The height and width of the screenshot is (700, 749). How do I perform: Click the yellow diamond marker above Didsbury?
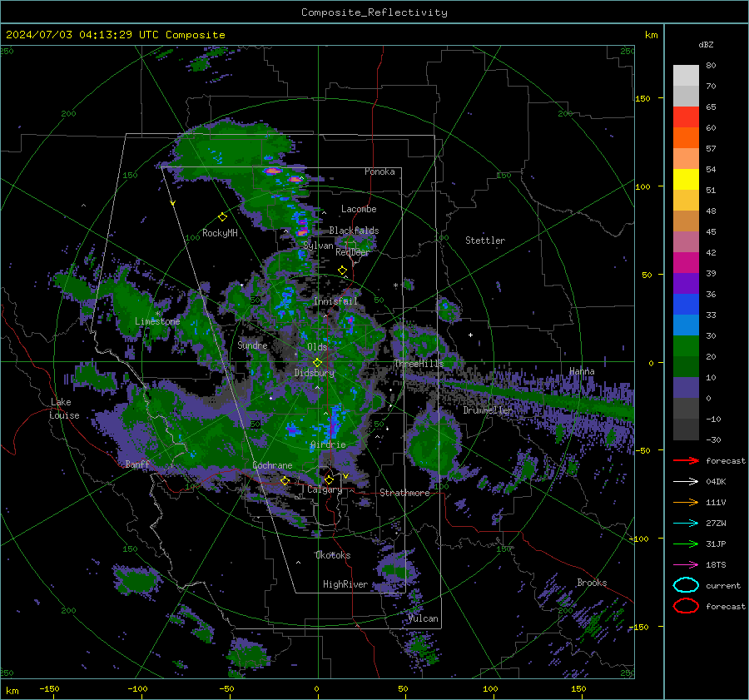pos(317,363)
